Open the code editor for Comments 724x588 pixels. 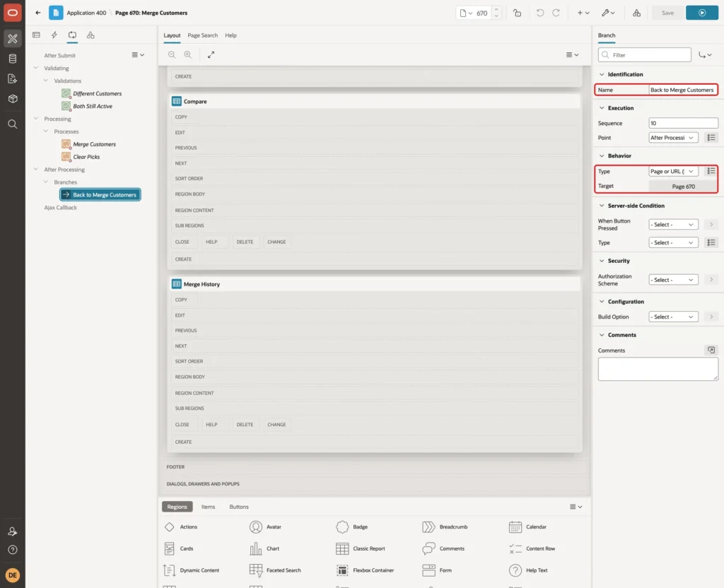(711, 350)
